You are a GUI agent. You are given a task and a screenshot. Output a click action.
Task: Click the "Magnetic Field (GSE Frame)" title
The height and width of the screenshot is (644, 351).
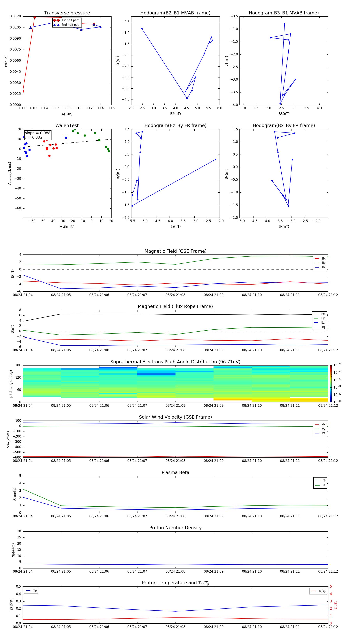pyautogui.click(x=175, y=251)
